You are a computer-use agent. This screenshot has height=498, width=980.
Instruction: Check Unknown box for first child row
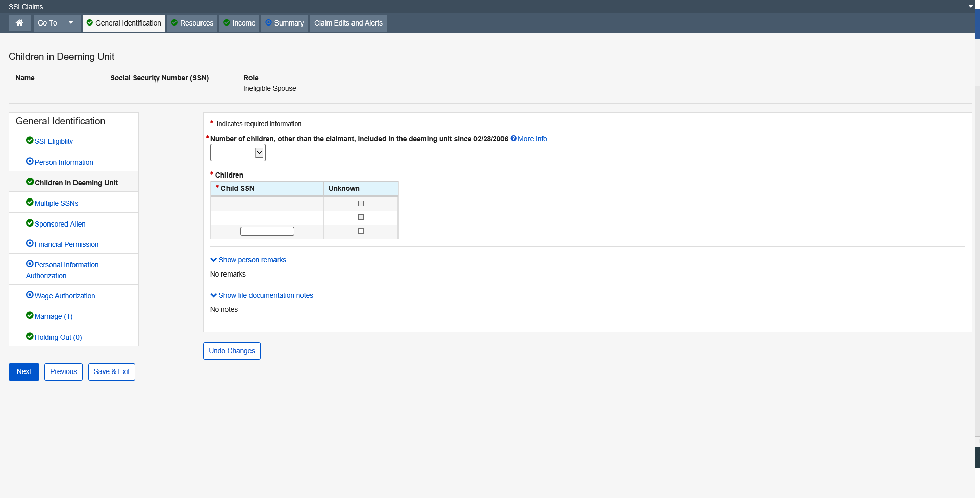click(x=361, y=204)
